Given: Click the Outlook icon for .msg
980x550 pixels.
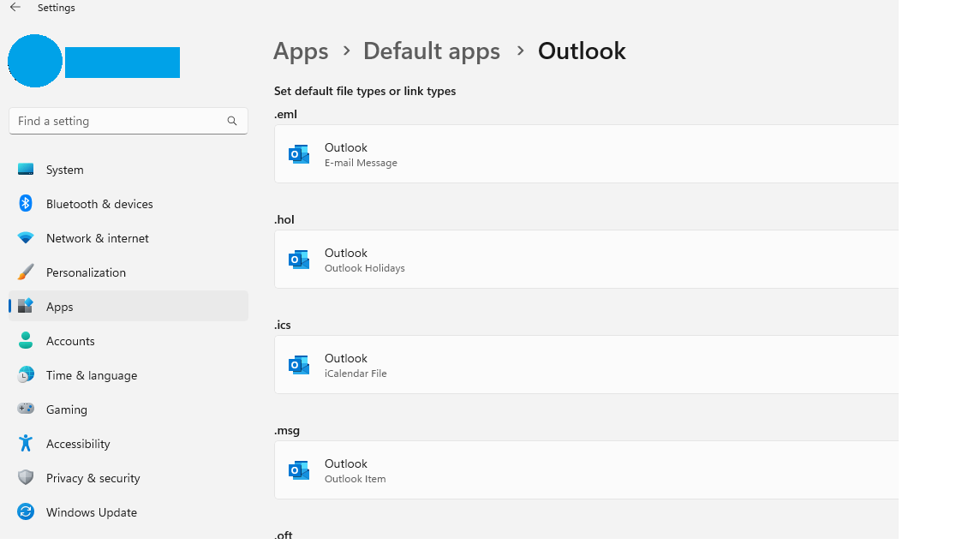Looking at the screenshot, I should [x=299, y=470].
